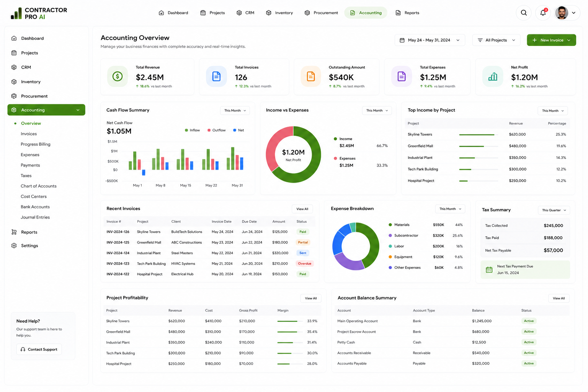
Task: Click the user avatar in top right
Action: [x=562, y=13]
